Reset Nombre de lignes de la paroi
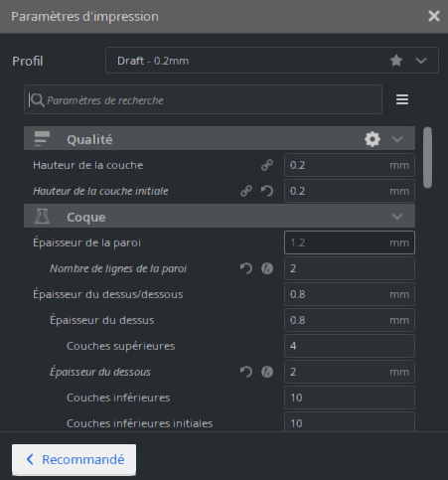The width and height of the screenshot is (448, 480). coord(246,268)
